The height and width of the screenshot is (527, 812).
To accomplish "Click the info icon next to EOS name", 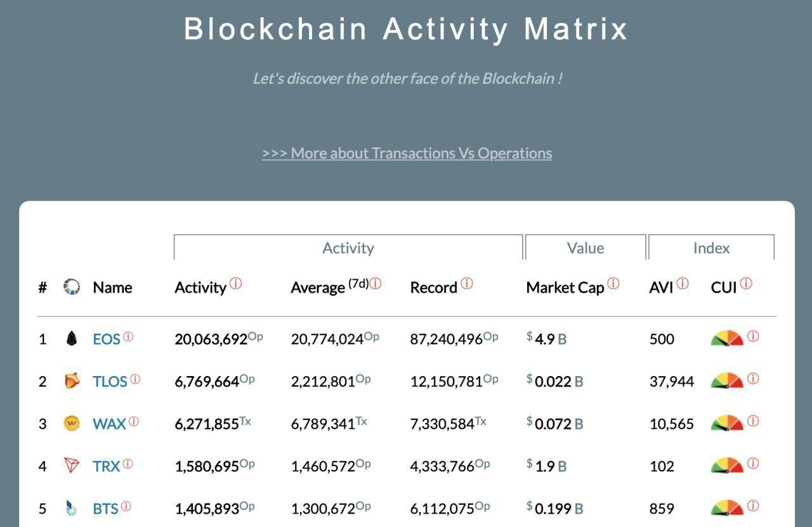I will pyautogui.click(x=128, y=337).
